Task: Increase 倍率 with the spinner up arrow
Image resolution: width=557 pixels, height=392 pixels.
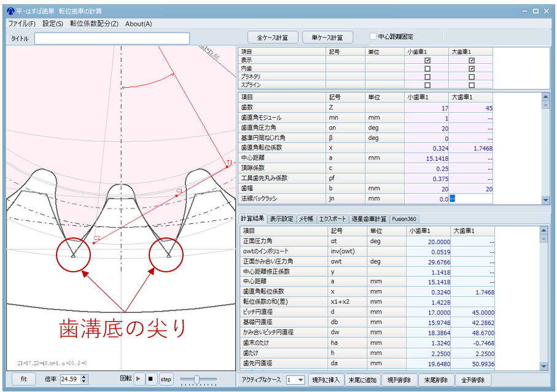Action: pyautogui.click(x=84, y=377)
